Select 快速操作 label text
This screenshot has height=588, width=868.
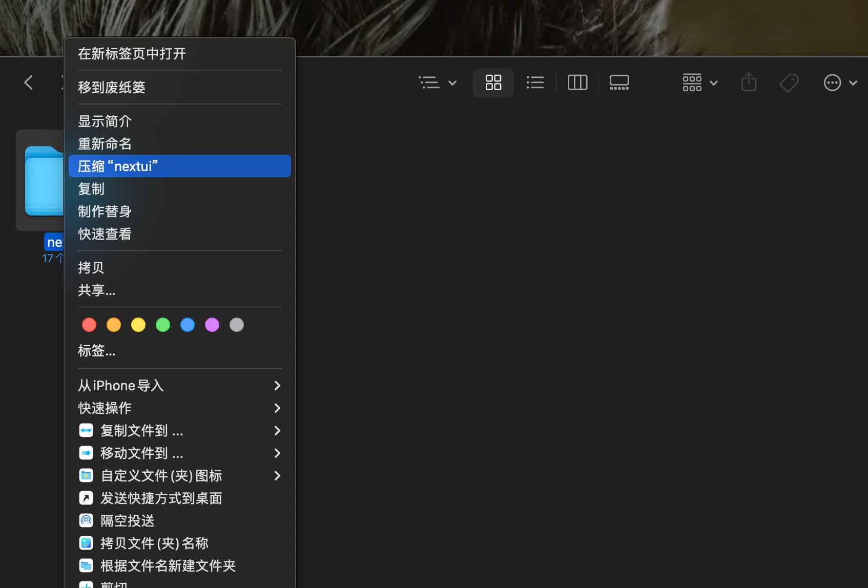click(x=105, y=408)
